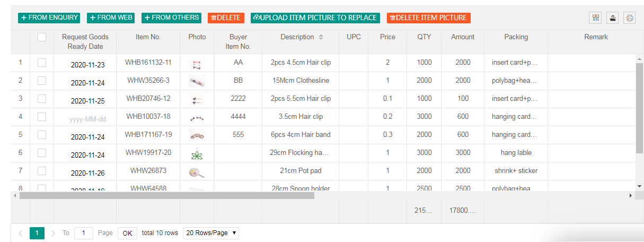
Task: Click the Packing column header
Action: point(516,37)
